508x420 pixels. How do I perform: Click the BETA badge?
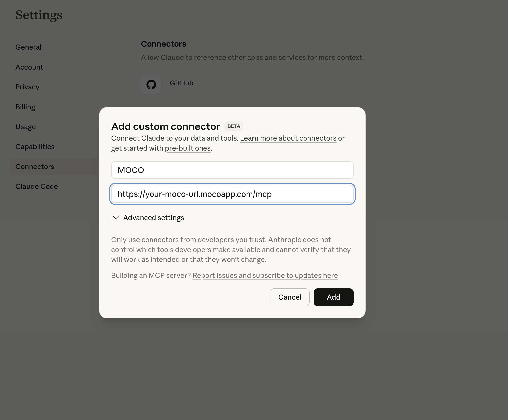(x=234, y=126)
